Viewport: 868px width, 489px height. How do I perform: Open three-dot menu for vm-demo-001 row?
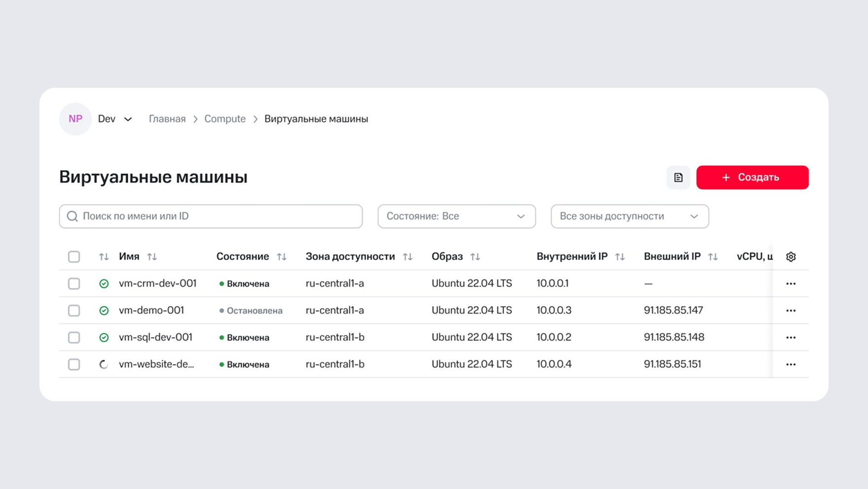point(791,311)
